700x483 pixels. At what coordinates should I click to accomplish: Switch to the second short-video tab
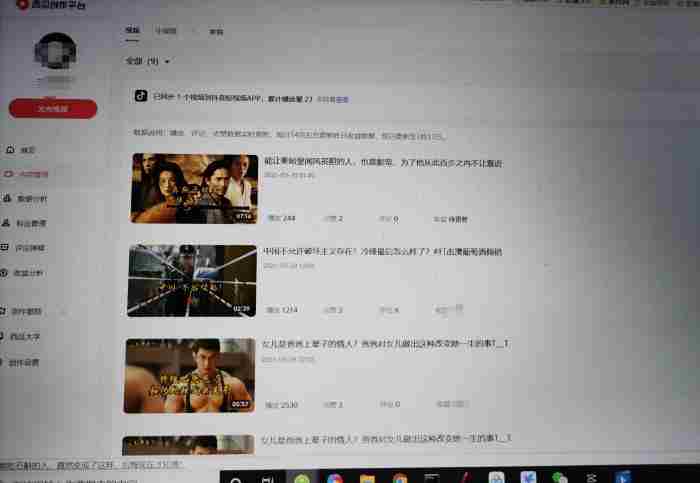(166, 30)
